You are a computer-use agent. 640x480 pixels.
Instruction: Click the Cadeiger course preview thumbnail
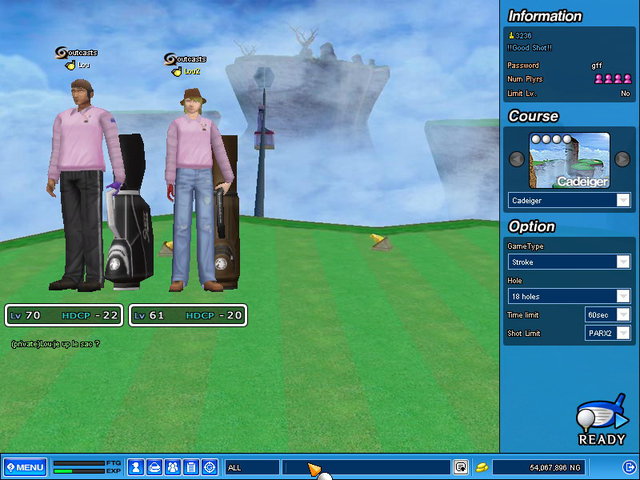click(x=569, y=159)
